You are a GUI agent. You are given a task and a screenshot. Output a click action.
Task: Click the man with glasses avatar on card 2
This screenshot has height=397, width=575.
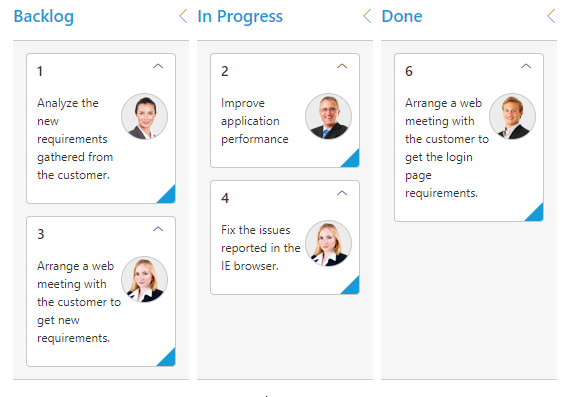[x=329, y=116]
